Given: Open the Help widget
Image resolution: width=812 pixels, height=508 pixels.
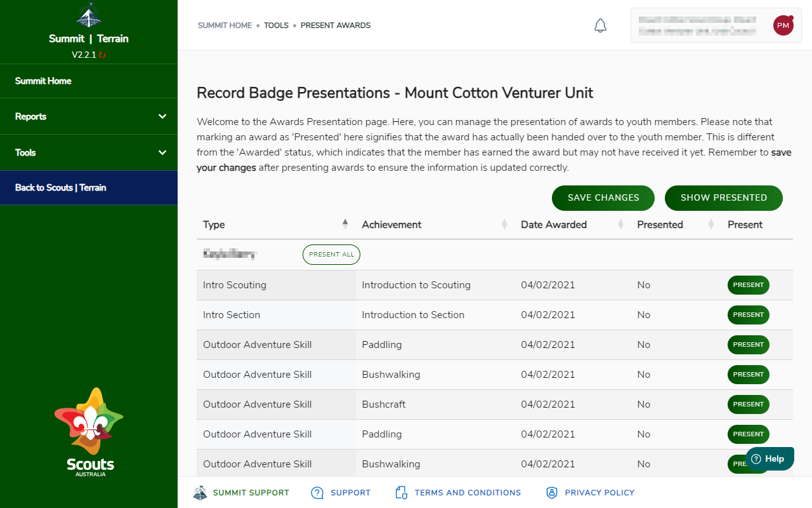Looking at the screenshot, I should coord(769,458).
